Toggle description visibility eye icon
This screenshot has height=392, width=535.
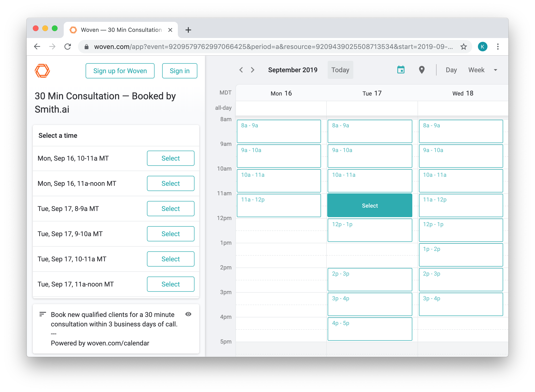[188, 314]
